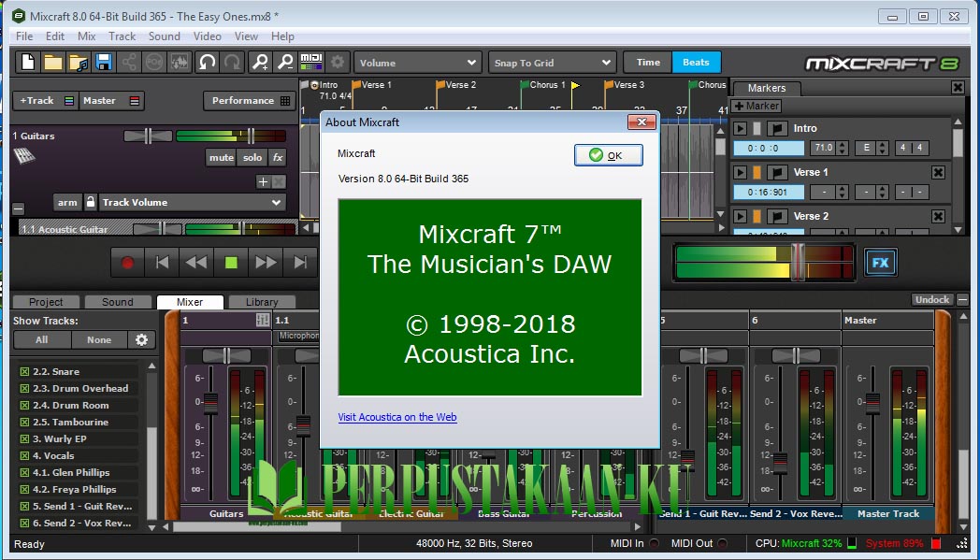Click the +Marker button
Screen dimensions: 980x560
(x=757, y=106)
